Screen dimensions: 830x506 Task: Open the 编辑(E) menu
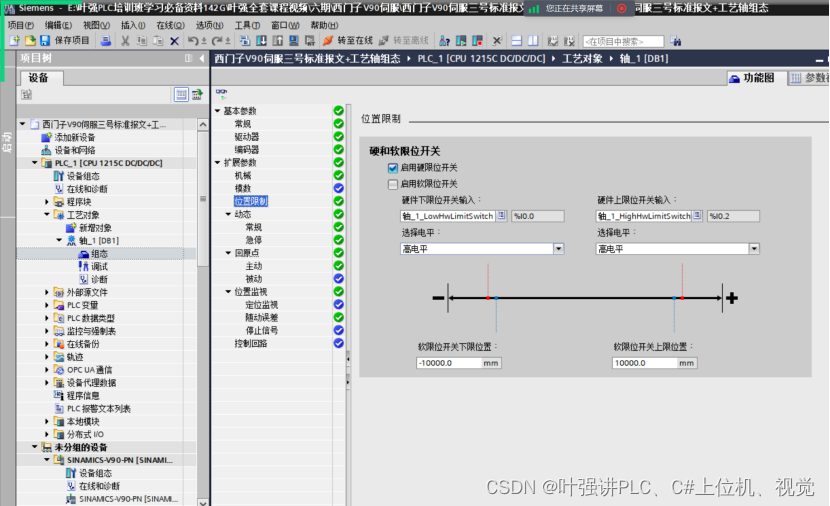pos(58,25)
